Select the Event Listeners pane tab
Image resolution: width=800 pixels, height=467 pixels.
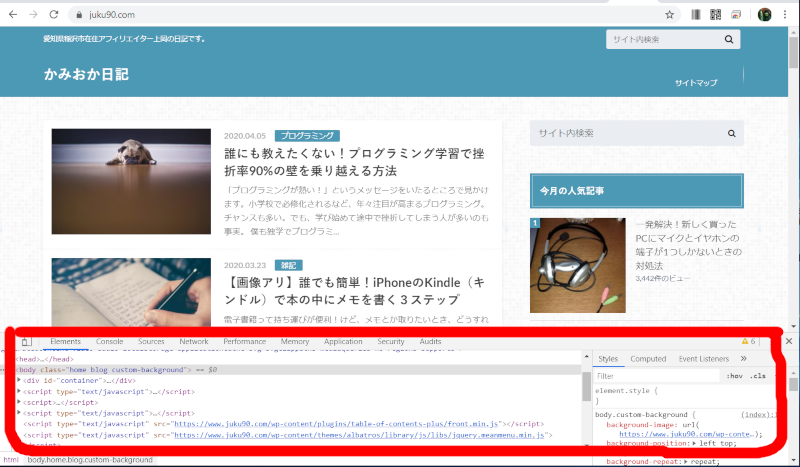pyautogui.click(x=704, y=359)
